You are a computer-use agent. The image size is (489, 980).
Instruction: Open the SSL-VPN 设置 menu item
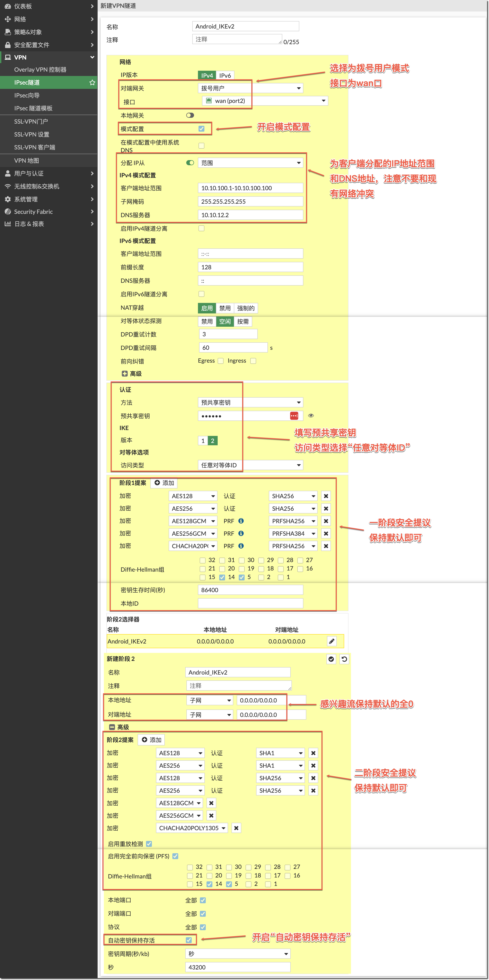(x=32, y=134)
